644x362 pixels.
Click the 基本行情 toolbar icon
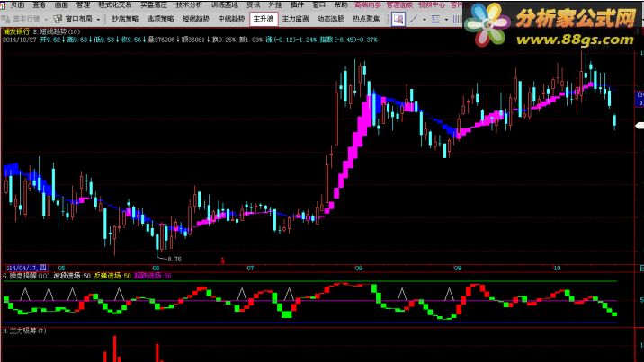pos(5,19)
